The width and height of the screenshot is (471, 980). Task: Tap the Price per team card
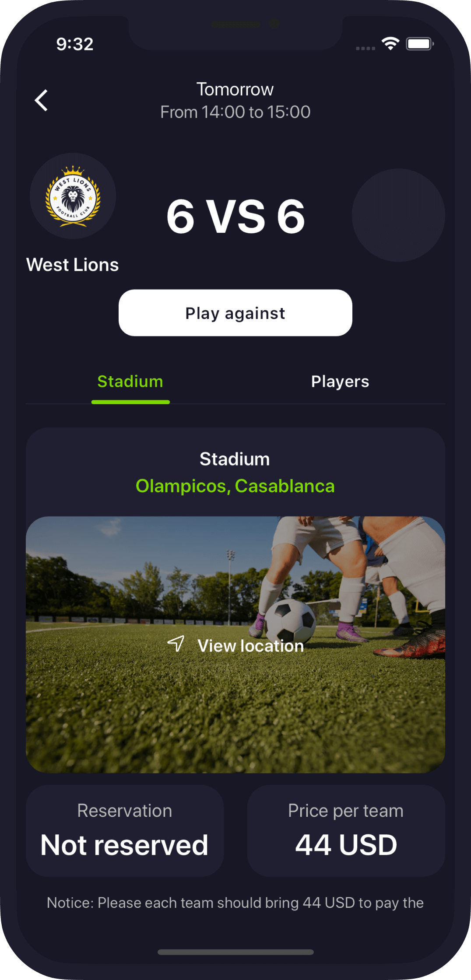tap(346, 830)
